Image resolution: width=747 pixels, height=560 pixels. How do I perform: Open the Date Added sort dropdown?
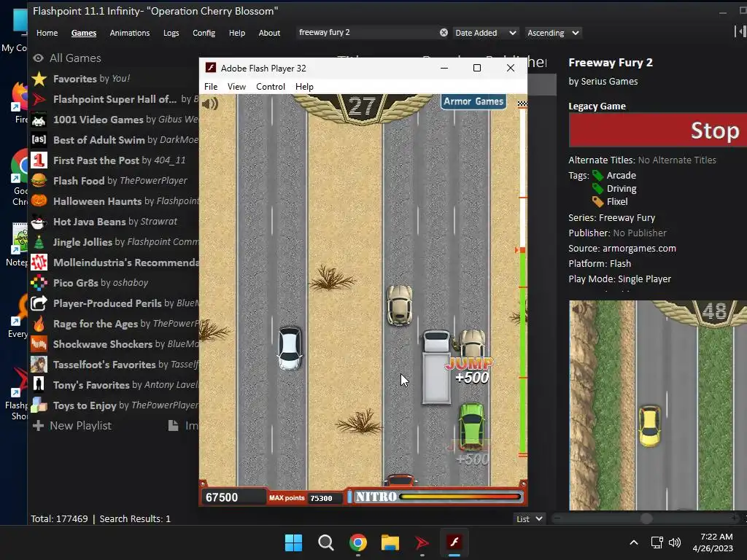486,33
